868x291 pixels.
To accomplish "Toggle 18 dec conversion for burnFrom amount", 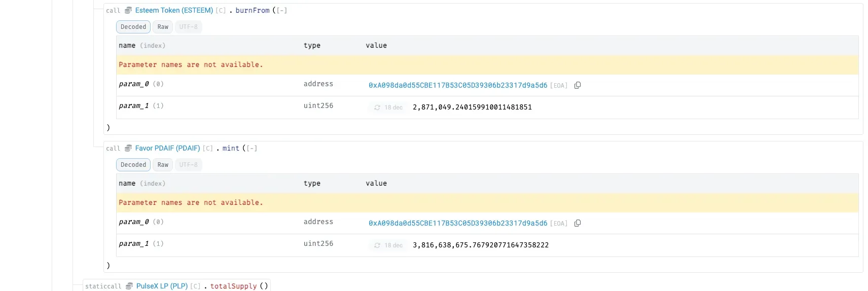I will [388, 107].
